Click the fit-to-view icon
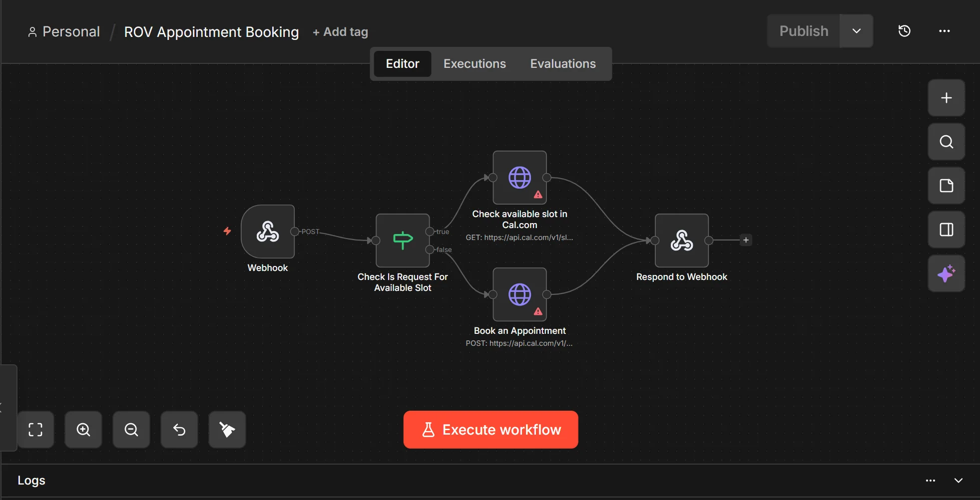The image size is (980, 500). point(35,429)
